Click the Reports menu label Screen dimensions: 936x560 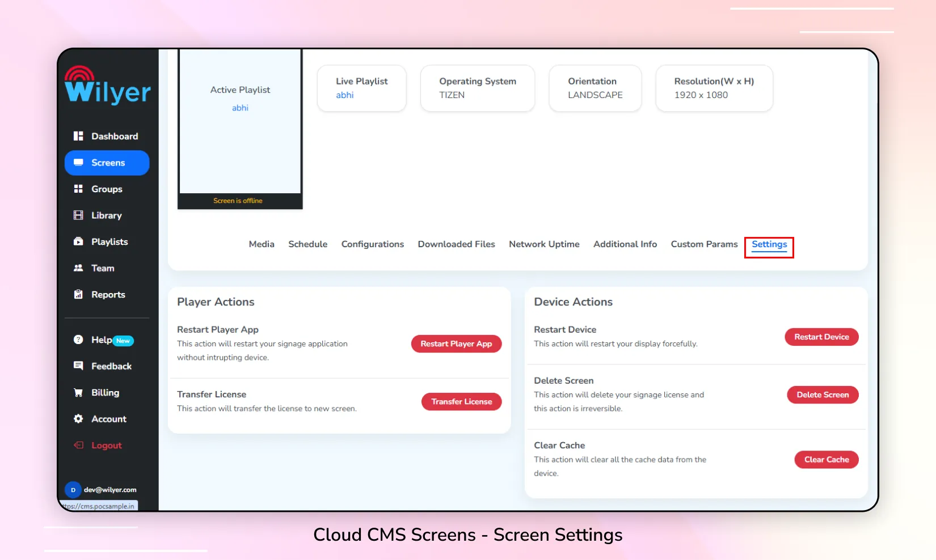pos(108,294)
